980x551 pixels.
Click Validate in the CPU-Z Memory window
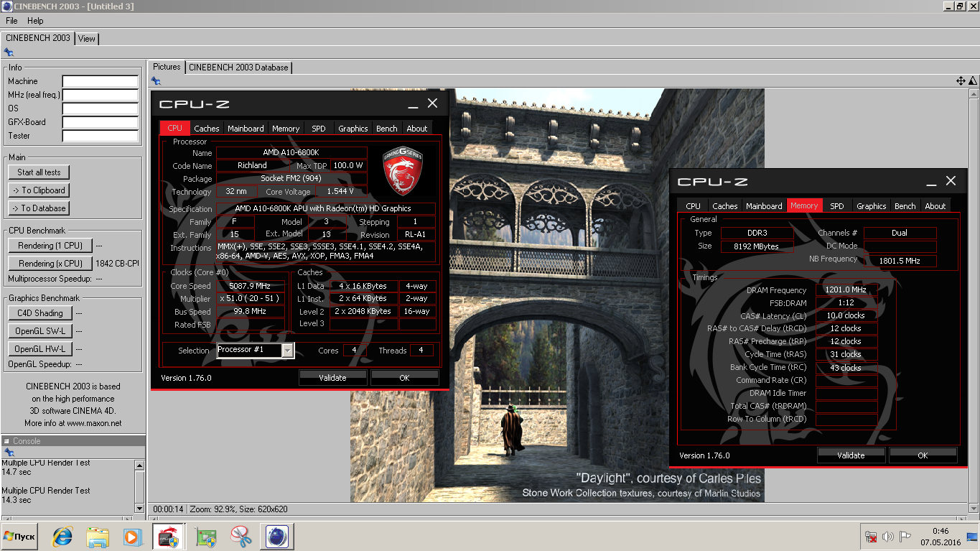coord(851,455)
